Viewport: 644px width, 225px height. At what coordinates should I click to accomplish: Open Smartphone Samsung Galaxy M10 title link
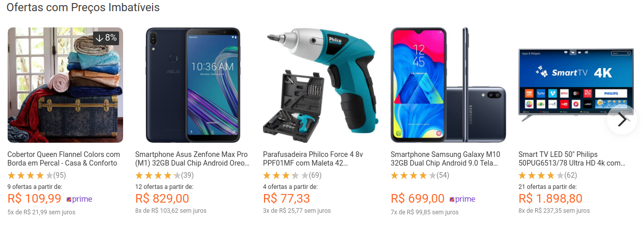coord(446,158)
